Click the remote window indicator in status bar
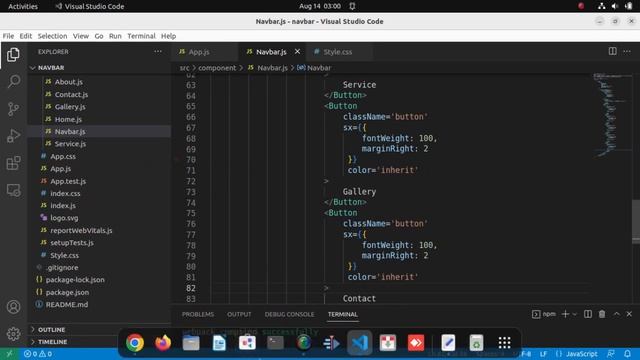This screenshot has height=360, width=640. coord(9,354)
